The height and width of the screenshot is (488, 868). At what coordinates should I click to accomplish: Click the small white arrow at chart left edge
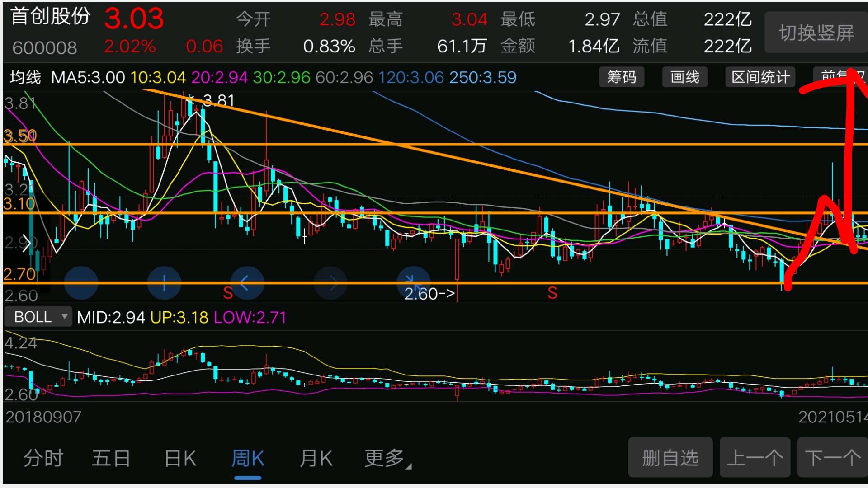(26, 243)
